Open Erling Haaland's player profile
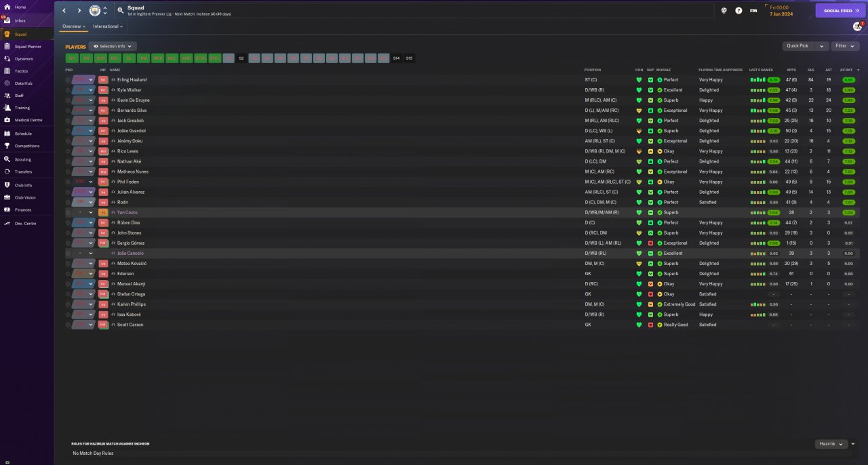Screen dimensions: 868x465 [x=132, y=80]
